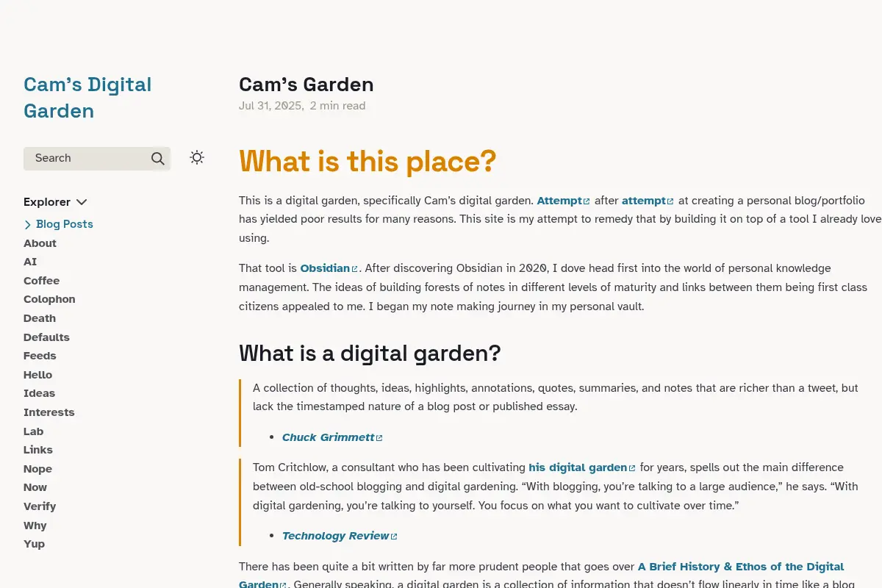This screenshot has height=588, width=882.
Task: Open 'A Brief History & Ethos' link
Action: click(x=542, y=576)
